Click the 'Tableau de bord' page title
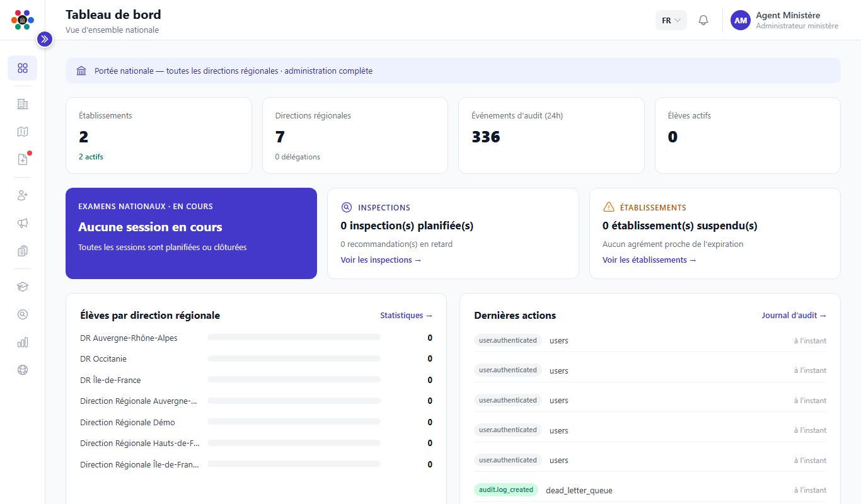 coord(113,14)
